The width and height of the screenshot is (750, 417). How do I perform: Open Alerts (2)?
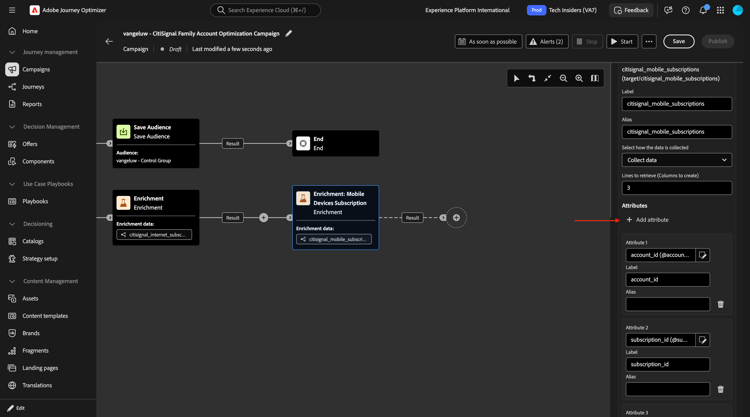pos(547,42)
